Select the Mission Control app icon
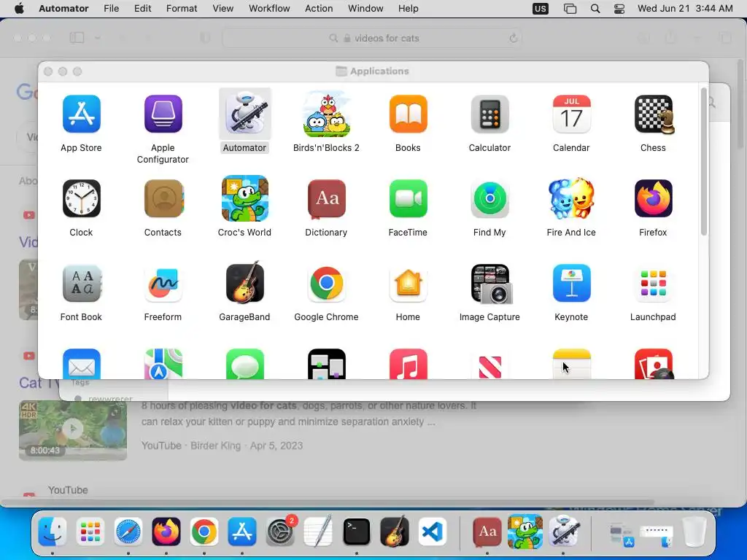This screenshot has width=747, height=560. [x=327, y=364]
